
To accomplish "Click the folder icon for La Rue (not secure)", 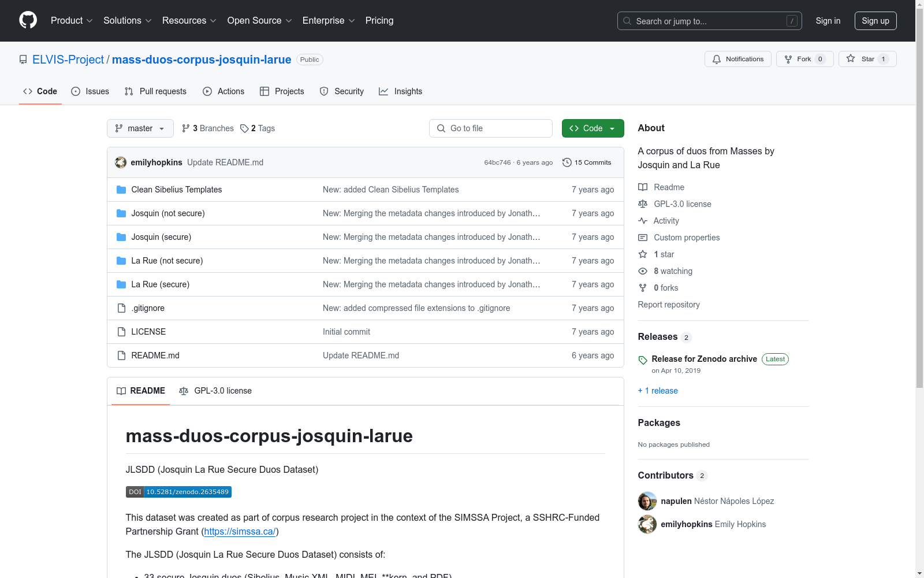I will pos(121,261).
